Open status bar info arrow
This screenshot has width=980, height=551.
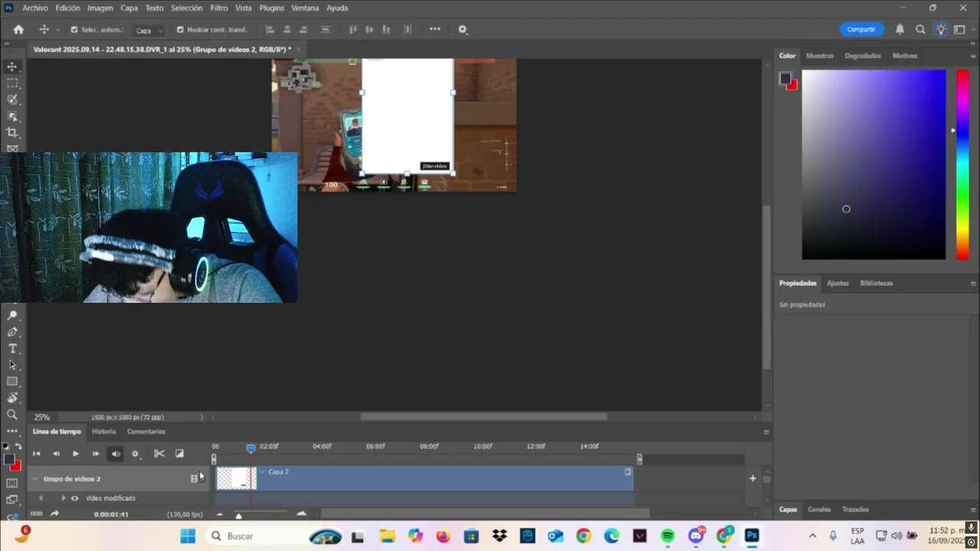202,417
